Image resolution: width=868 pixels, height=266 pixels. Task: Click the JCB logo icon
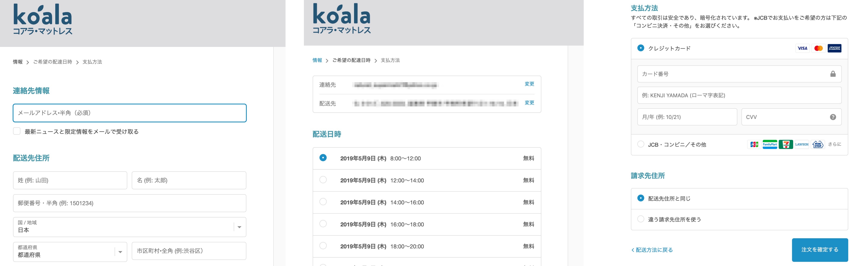(754, 144)
